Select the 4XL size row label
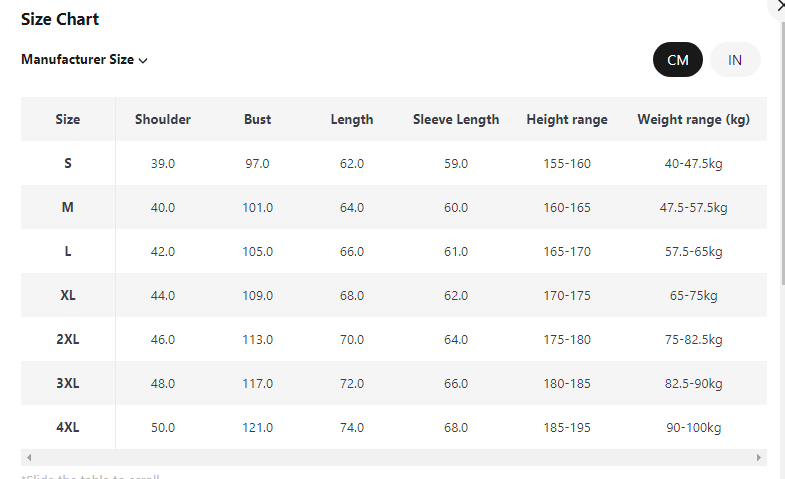This screenshot has height=479, width=785. [68, 427]
